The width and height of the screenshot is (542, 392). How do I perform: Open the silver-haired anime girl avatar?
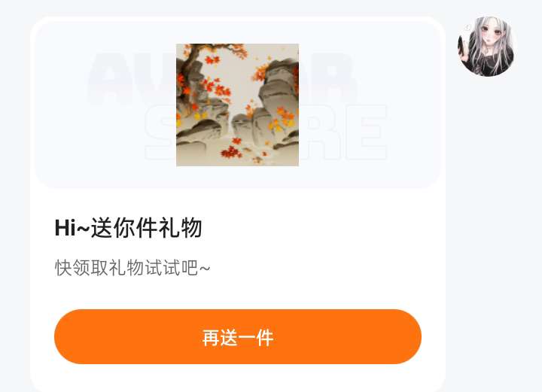[486, 47]
